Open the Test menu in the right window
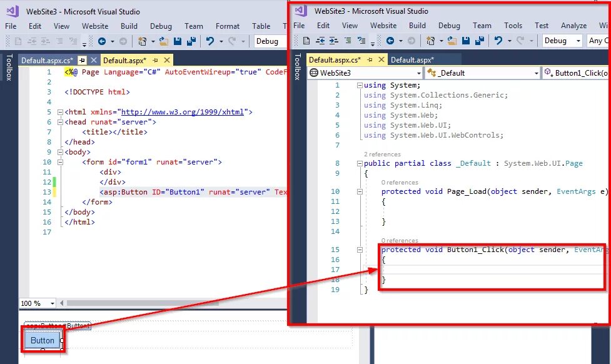Screen dimensions: 611x364 tap(541, 26)
